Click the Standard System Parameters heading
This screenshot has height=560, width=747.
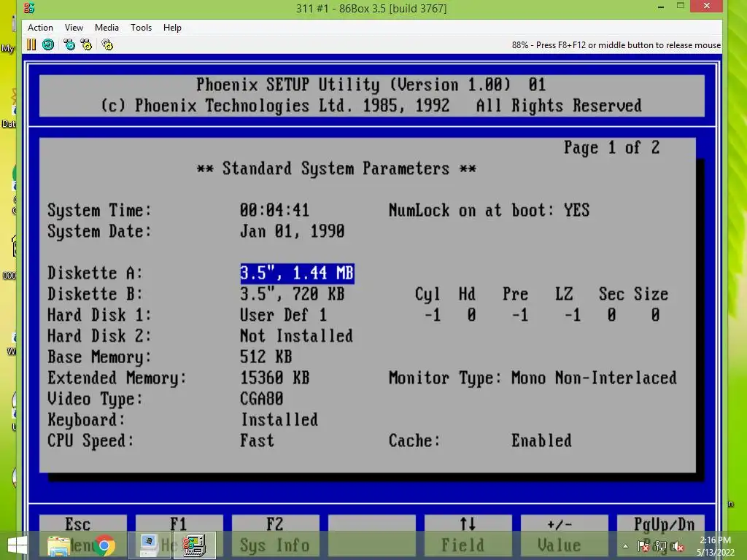click(x=336, y=168)
